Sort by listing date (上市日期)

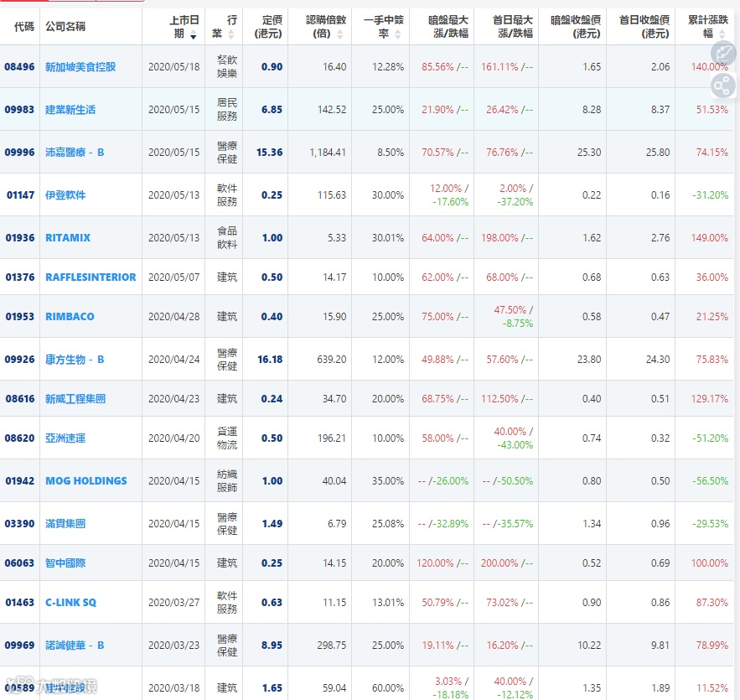[x=193, y=36]
